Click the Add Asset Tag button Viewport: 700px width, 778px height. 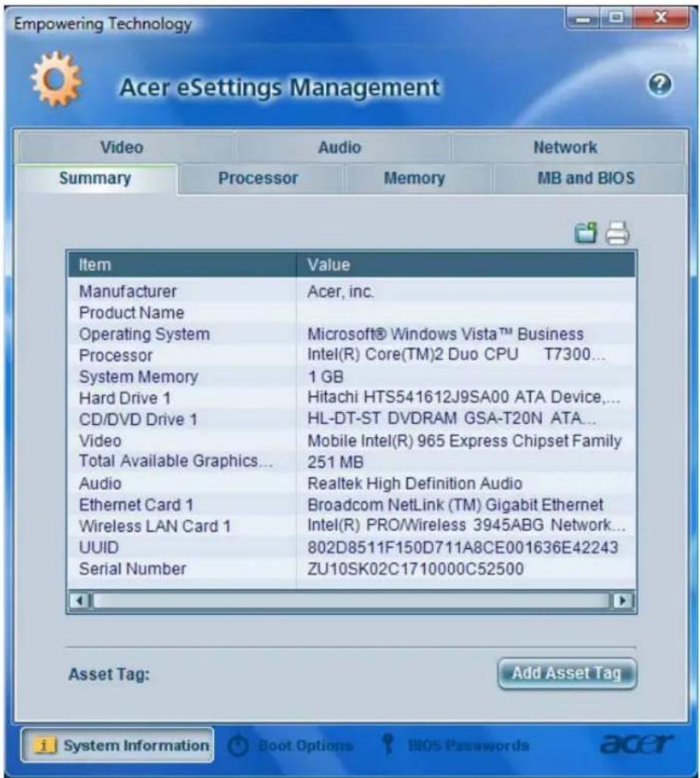point(567,674)
